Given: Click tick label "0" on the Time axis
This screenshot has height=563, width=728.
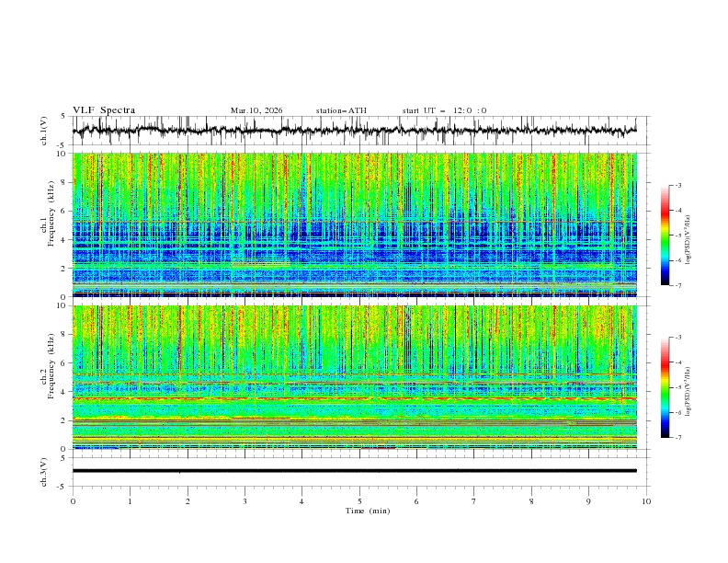Looking at the screenshot, I should click(73, 501).
